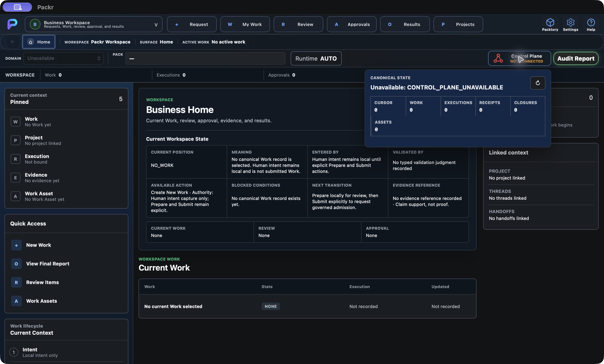The image size is (604, 364).
Task: Go to the Approvals tab
Action: point(352,24)
